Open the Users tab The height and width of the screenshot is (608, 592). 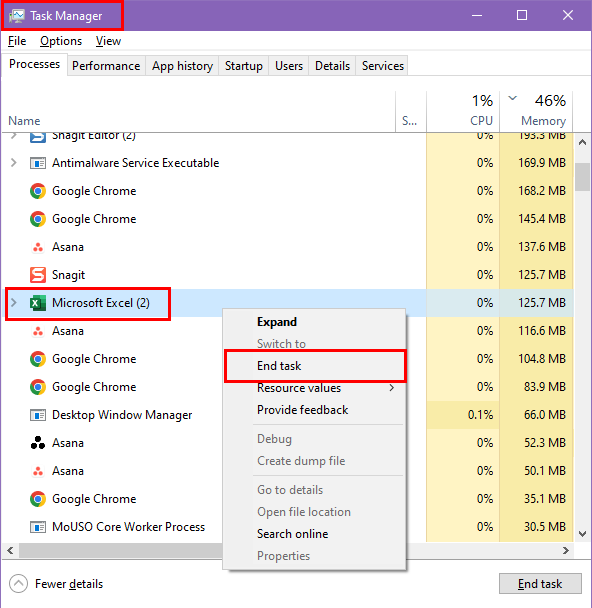coord(289,66)
